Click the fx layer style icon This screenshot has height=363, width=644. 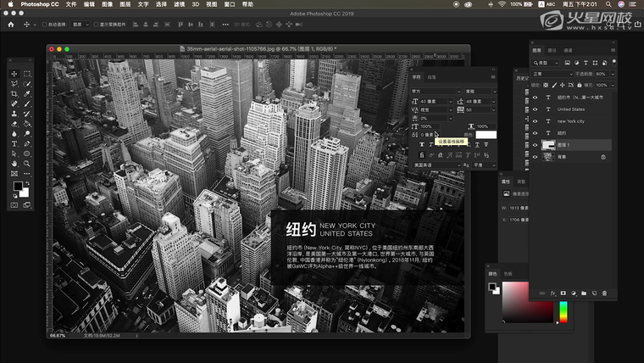(552, 293)
